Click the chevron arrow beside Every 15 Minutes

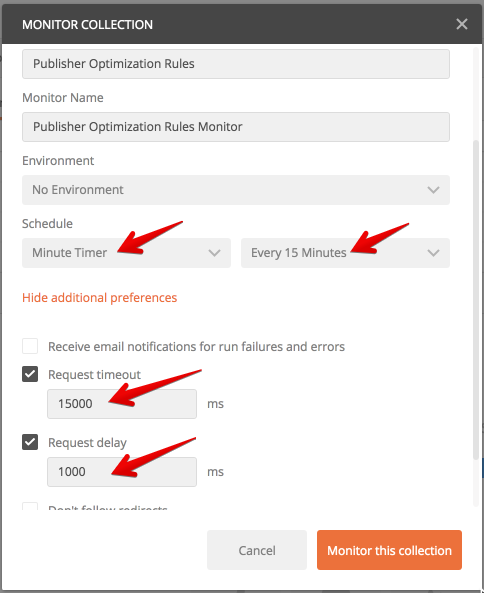point(433,253)
